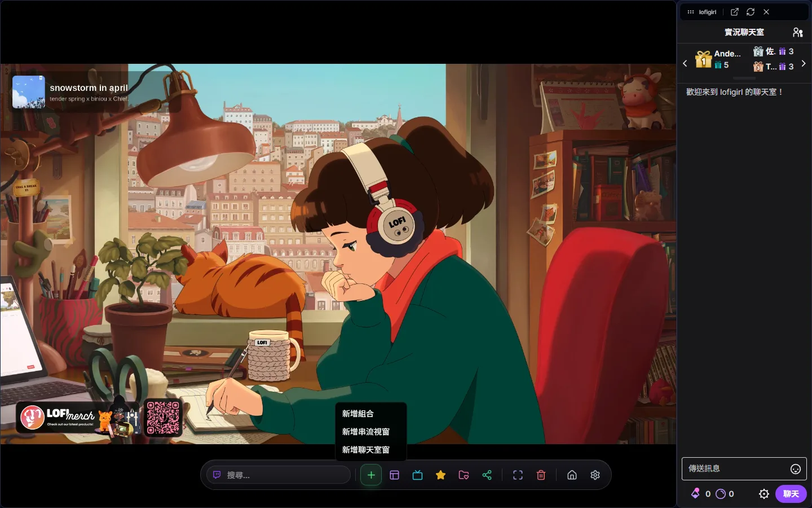Open favorites with the yellow star icon

[441, 475]
